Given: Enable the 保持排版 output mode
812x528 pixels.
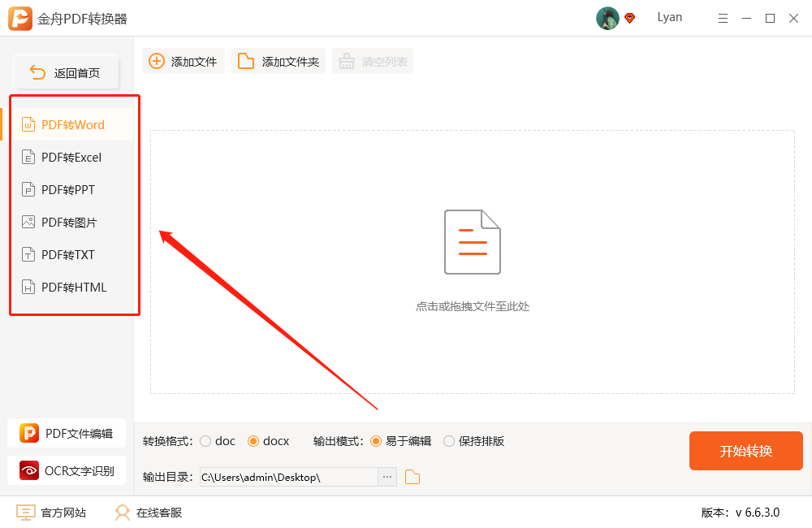Looking at the screenshot, I should coord(449,441).
